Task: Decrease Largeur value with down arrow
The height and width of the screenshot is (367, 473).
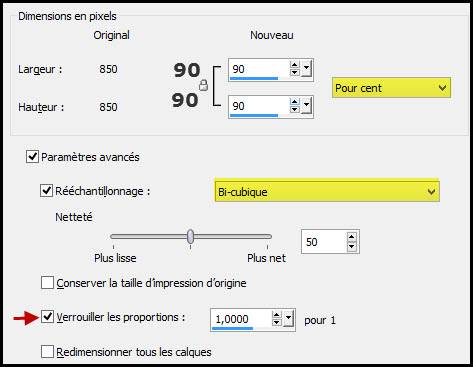Action: pos(295,72)
